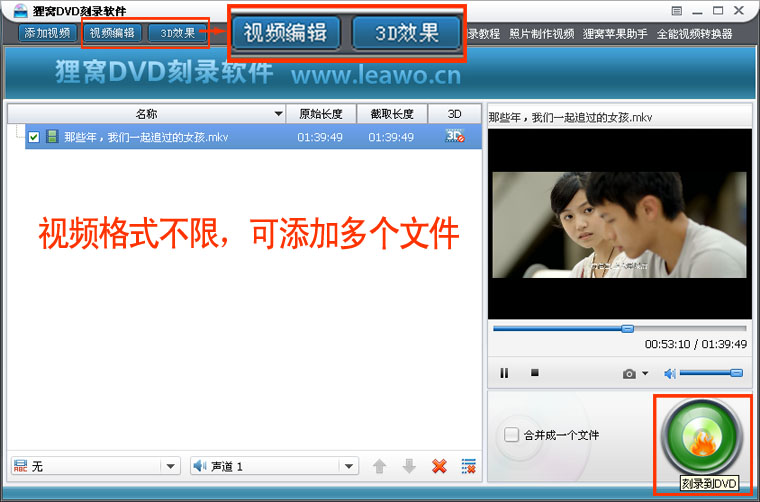Click the 截取长度 column header
Screen dimensions: 760x502
[x=392, y=114]
